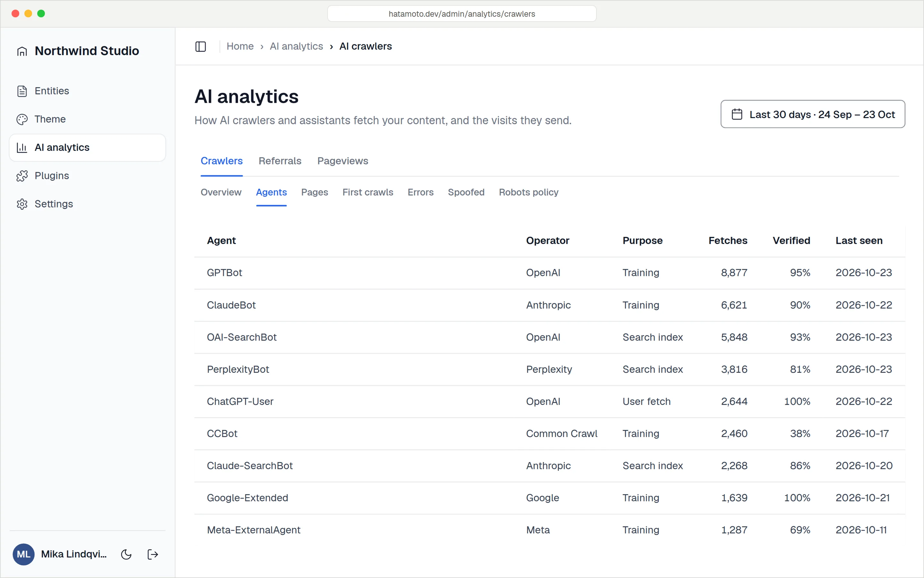
Task: Select the PerplexityBot agent row
Action: pyautogui.click(x=550, y=369)
